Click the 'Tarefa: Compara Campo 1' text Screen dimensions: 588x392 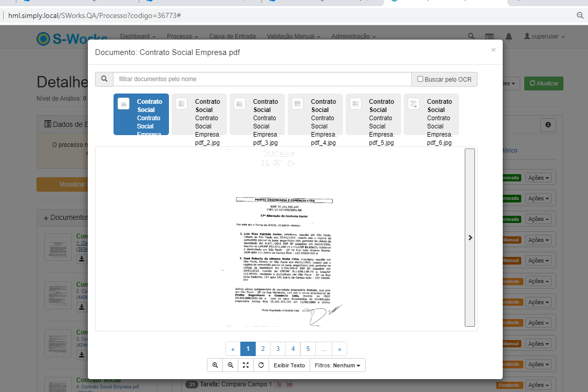[x=236, y=384]
